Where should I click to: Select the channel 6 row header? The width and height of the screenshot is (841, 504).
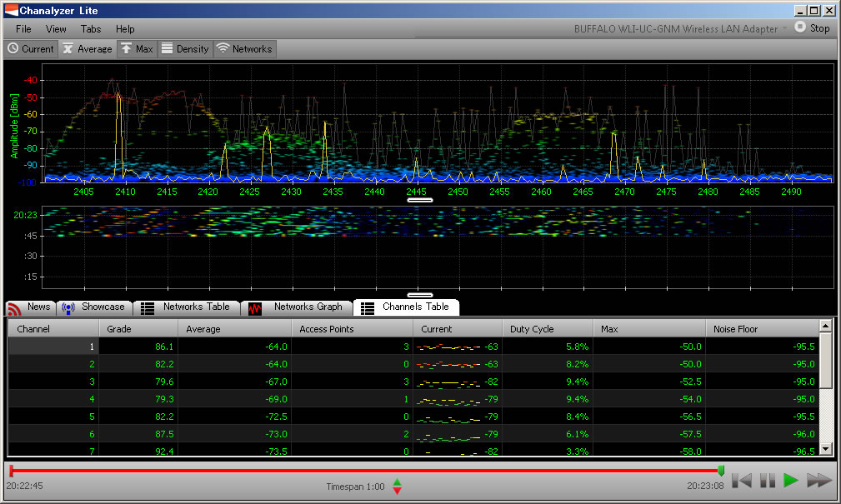53,434
